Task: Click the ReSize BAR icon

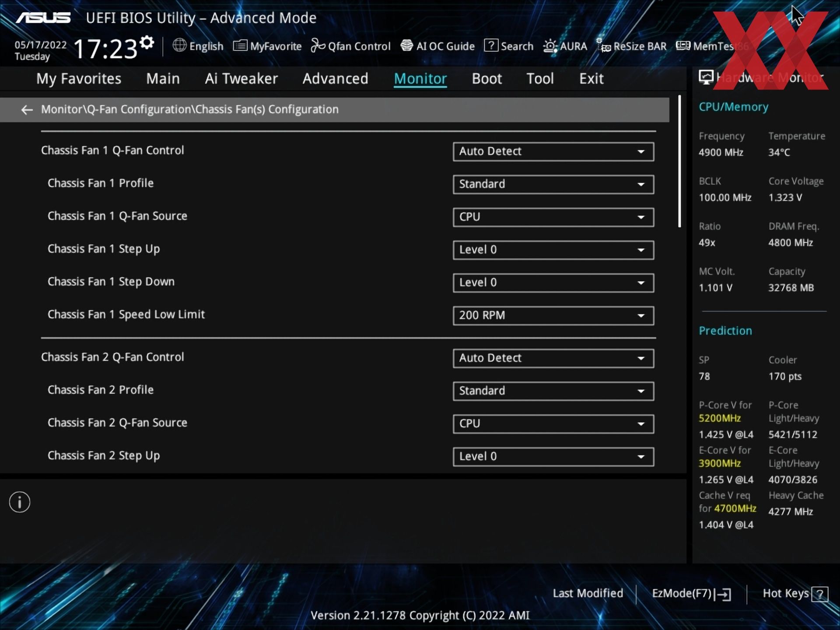Action: pos(604,45)
